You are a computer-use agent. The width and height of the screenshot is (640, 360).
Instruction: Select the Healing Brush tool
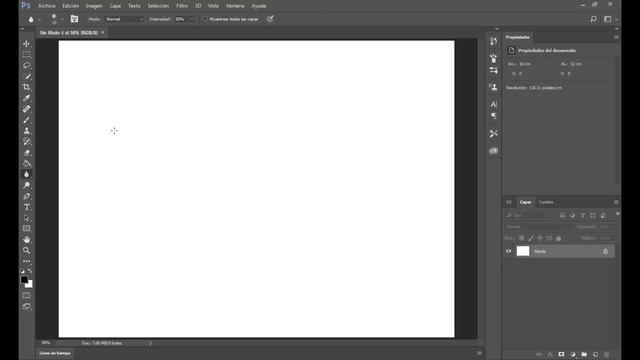tap(27, 109)
